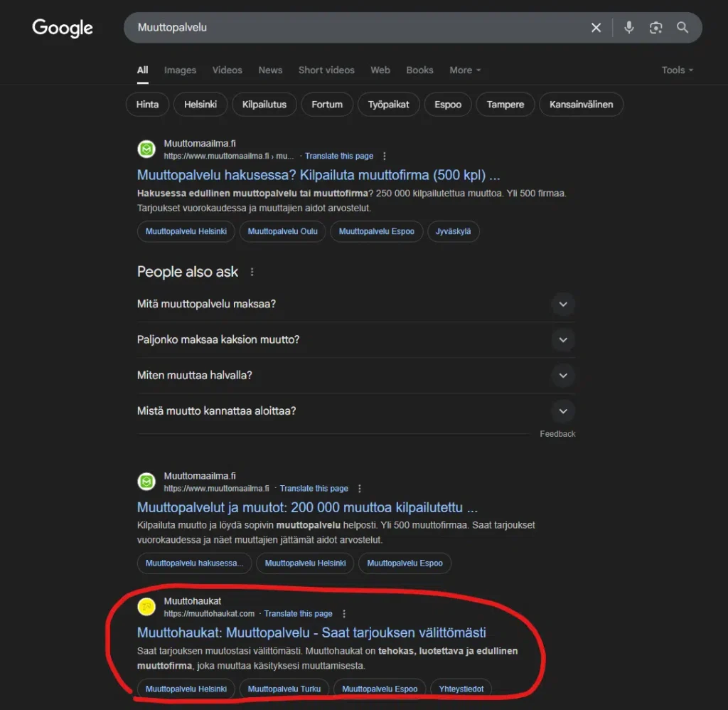Switch to the News tab
The height and width of the screenshot is (710, 728).
270,70
